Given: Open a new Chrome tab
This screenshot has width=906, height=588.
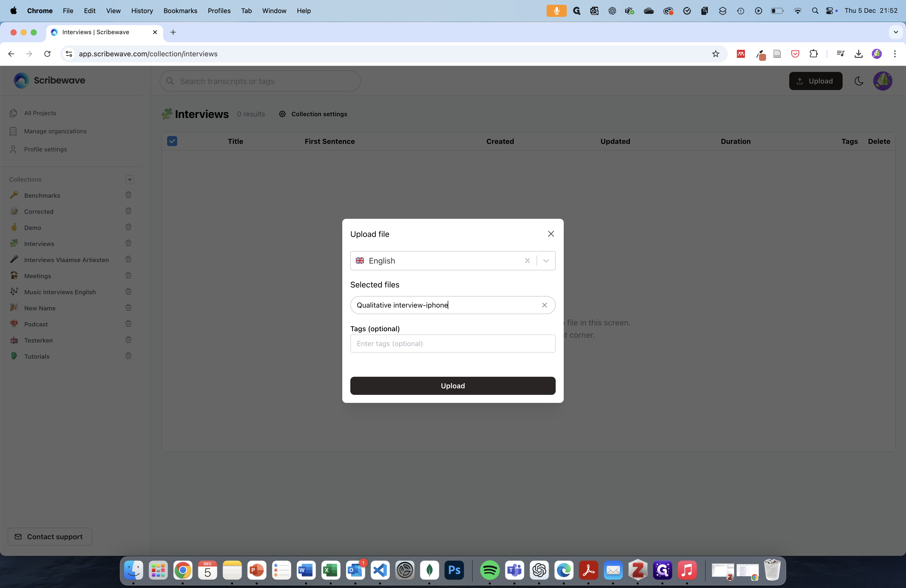Looking at the screenshot, I should [173, 32].
